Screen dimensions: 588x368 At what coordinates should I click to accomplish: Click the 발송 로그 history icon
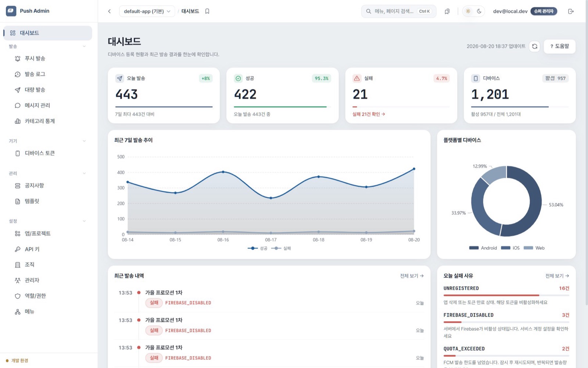[x=18, y=74]
